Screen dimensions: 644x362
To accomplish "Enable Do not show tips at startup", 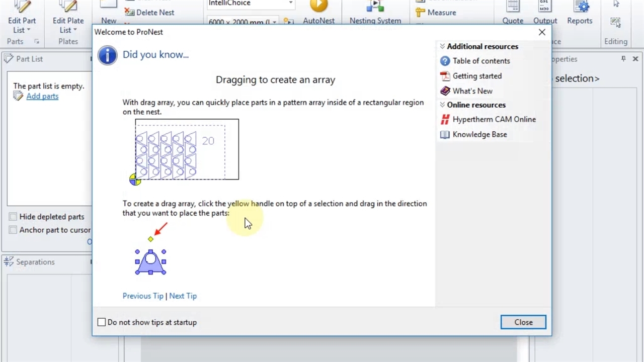I will (102, 322).
